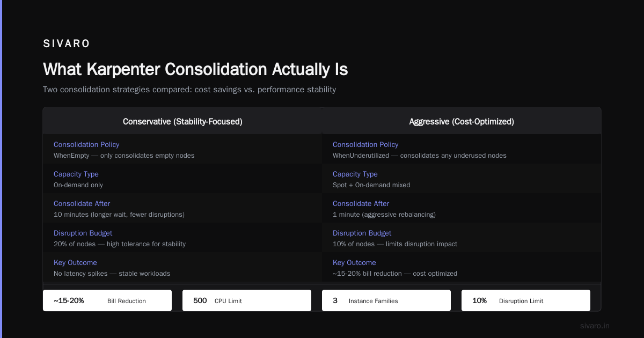644x338 pixels.
Task: Click the '500 CPU Limit' stat card
Action: point(247,300)
